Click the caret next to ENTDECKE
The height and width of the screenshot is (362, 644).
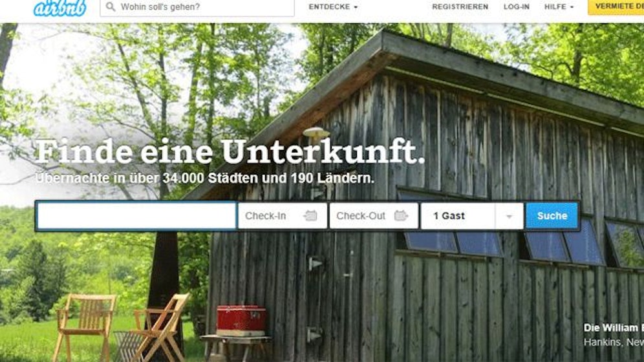pos(356,7)
